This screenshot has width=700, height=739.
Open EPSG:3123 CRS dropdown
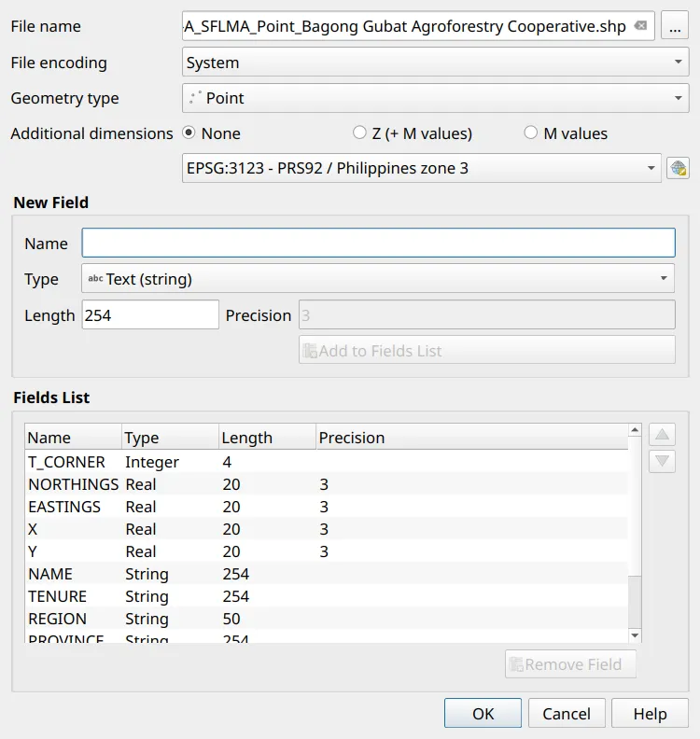[422, 168]
